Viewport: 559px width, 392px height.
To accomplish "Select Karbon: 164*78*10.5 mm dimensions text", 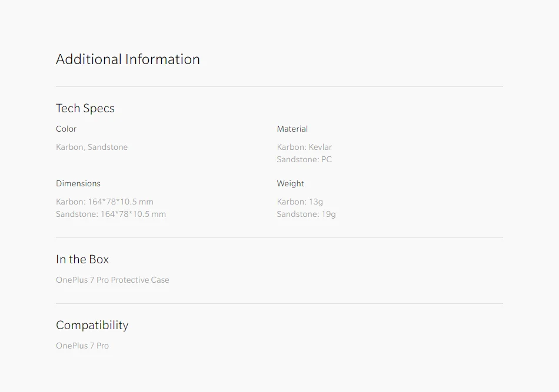I will [x=105, y=202].
